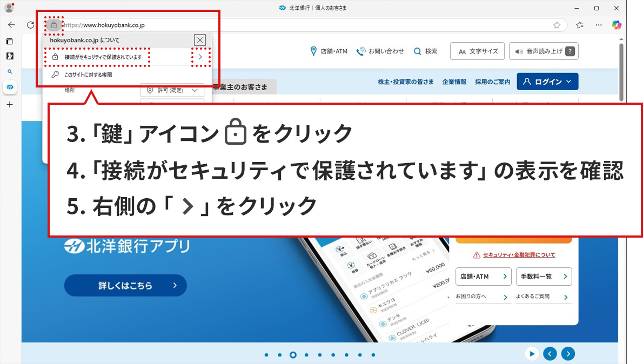Close the hokuyobank.co.jp site info popup
The width and height of the screenshot is (643, 364).
click(x=200, y=40)
